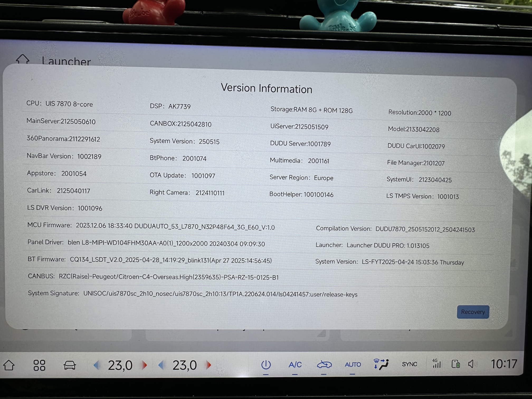
Task: Select File Manager:2101207 entry
Action: pyautogui.click(x=416, y=163)
